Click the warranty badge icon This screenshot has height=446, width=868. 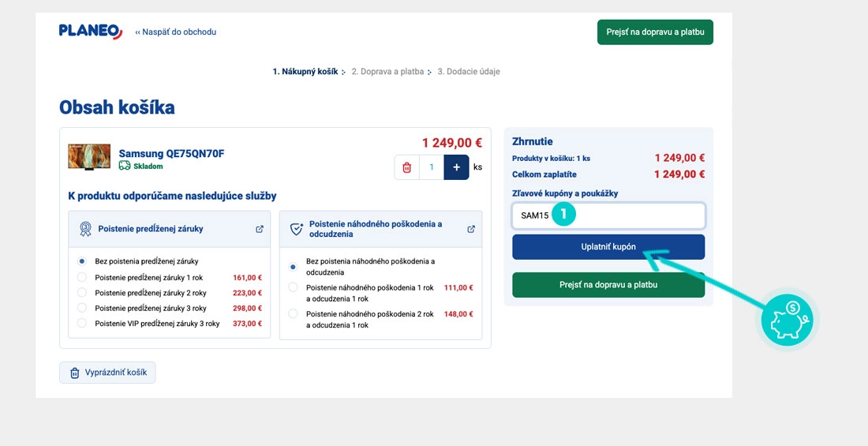[85, 229]
